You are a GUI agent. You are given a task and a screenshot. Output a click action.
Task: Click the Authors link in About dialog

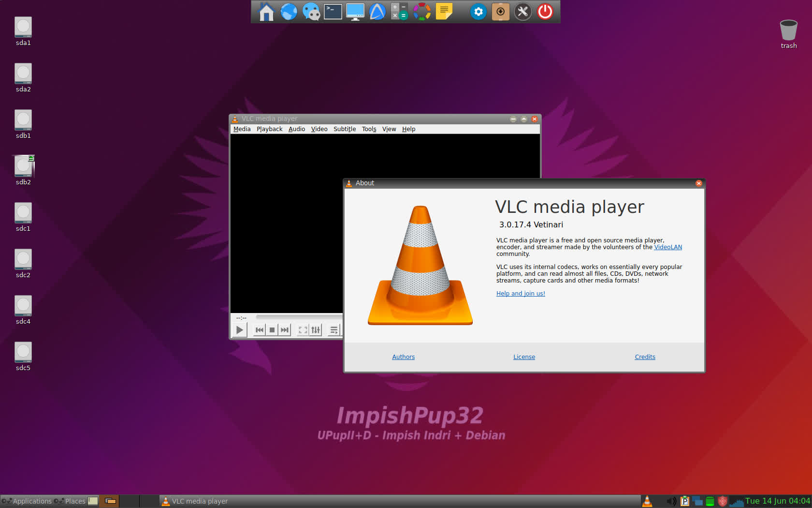pos(404,357)
